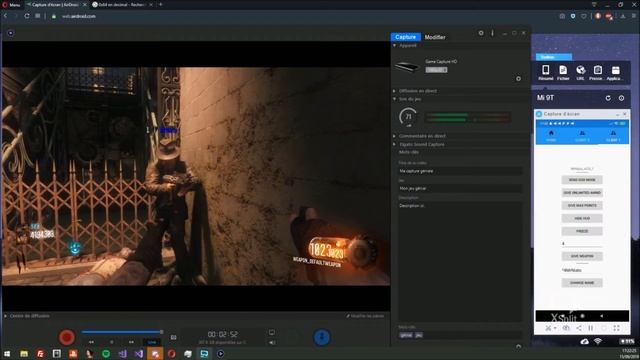Tap the Freeze button in phone app
This screenshot has width=640, height=360.
[582, 231]
